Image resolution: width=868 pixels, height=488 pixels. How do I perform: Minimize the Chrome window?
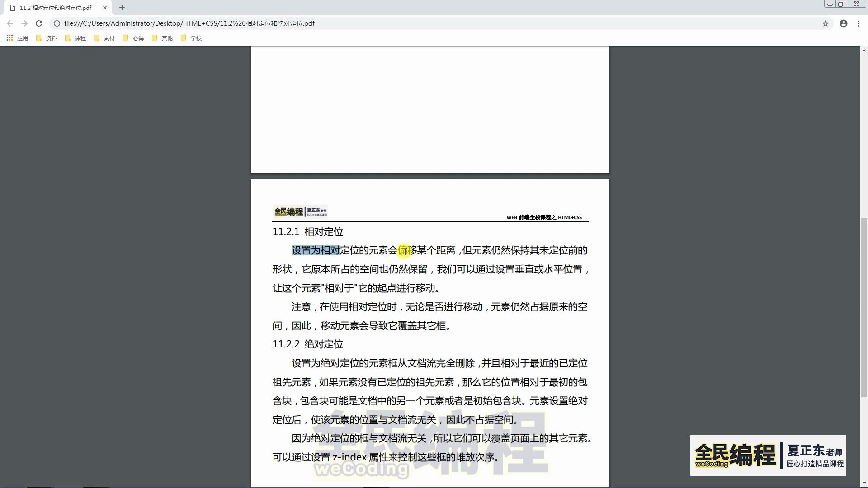830,4
